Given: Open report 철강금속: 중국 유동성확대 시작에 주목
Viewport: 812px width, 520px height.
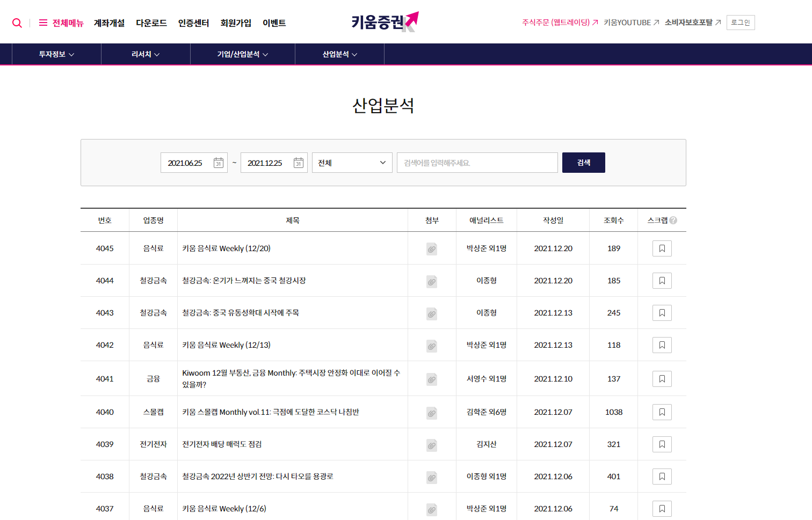Looking at the screenshot, I should (241, 313).
